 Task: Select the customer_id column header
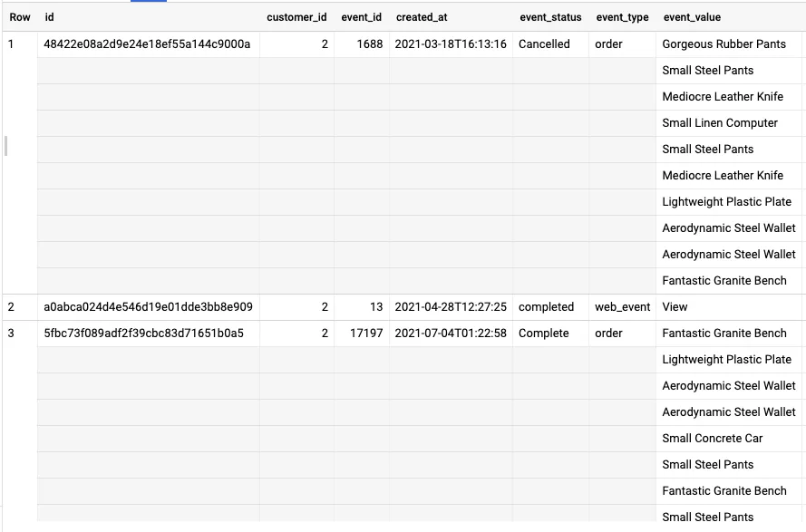[296, 17]
